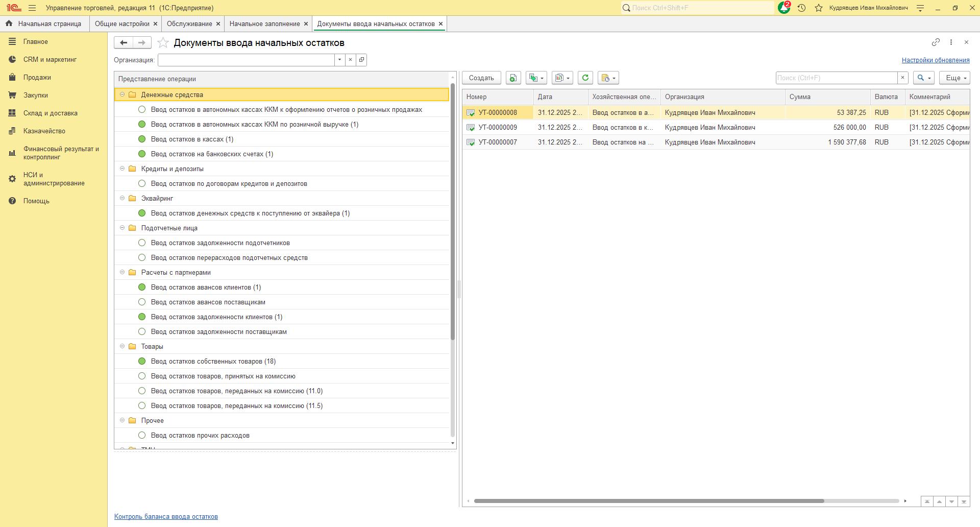980x527 pixels.
Task: Switch to the Общие настройки tab
Action: (122, 24)
